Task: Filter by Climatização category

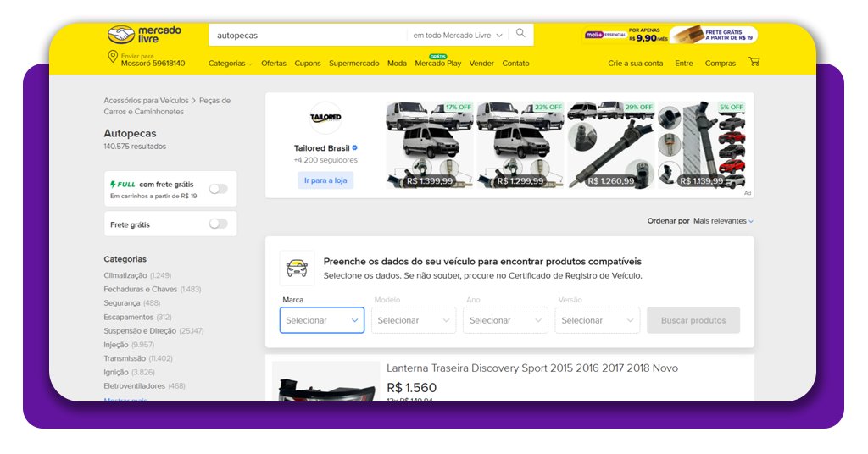Action: coord(137,275)
